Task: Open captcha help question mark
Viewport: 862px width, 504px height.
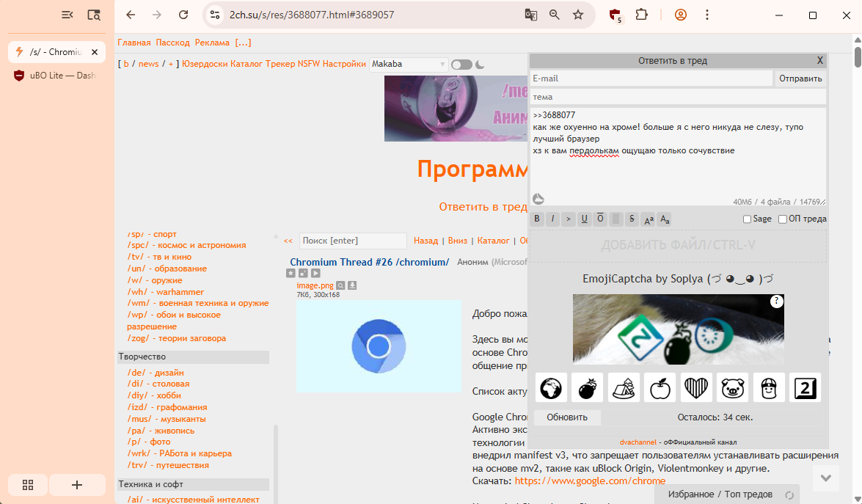Action: 776,301
